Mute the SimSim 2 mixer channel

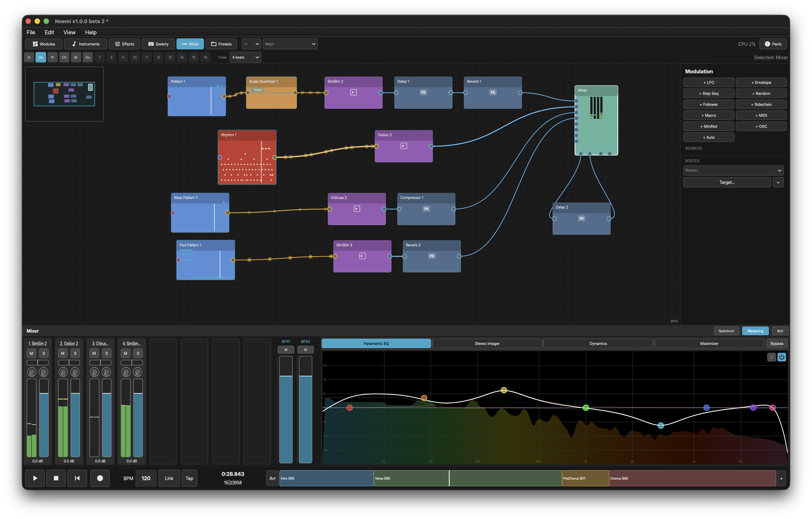(31, 353)
